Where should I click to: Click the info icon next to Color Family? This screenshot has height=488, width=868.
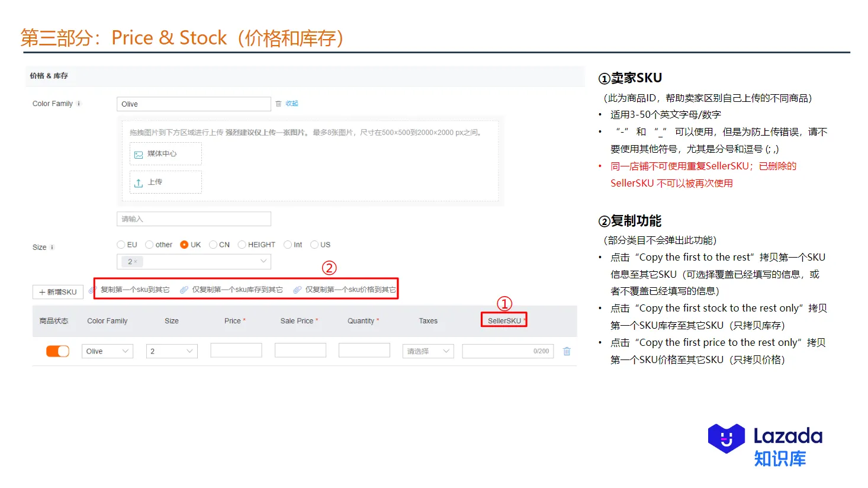coord(78,103)
